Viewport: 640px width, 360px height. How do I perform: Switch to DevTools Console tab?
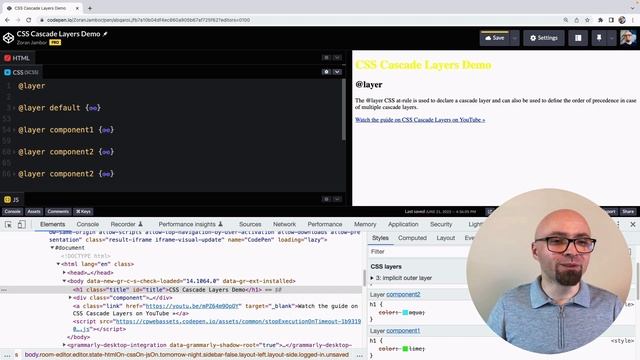88,224
